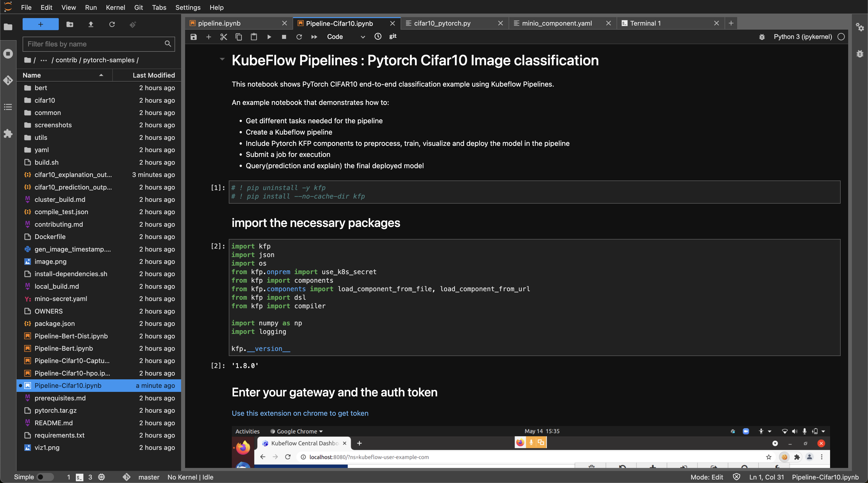
Task: Copy the selected cells
Action: point(239,37)
